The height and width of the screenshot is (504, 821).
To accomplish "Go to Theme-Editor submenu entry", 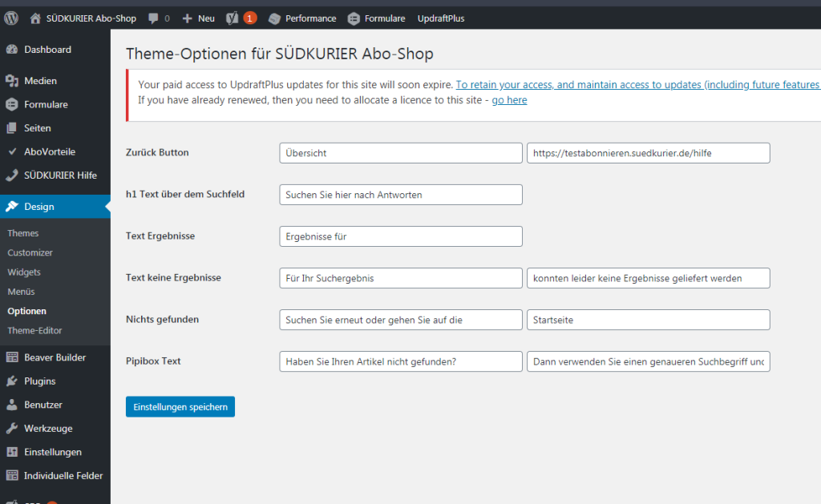I will 34,330.
